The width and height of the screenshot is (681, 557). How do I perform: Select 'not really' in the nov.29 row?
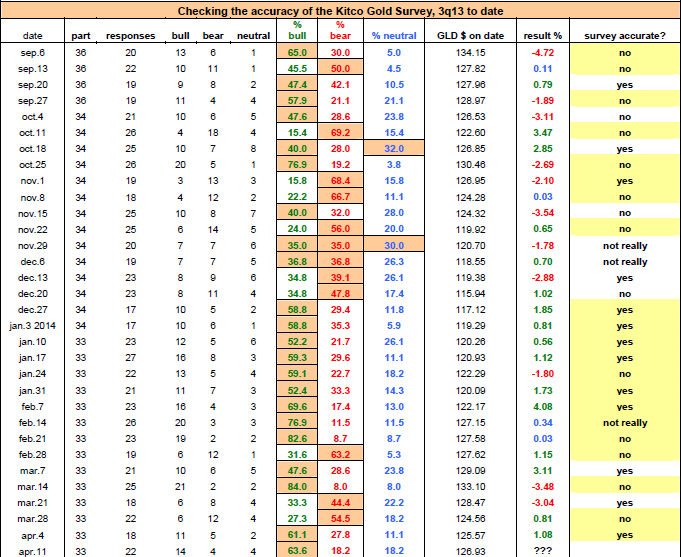pyautogui.click(x=625, y=245)
